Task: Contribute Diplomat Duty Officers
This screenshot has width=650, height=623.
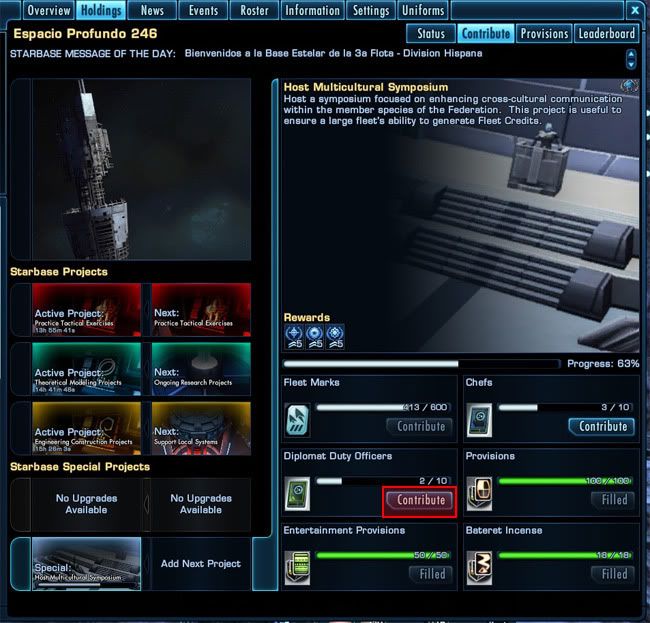Action: point(420,500)
